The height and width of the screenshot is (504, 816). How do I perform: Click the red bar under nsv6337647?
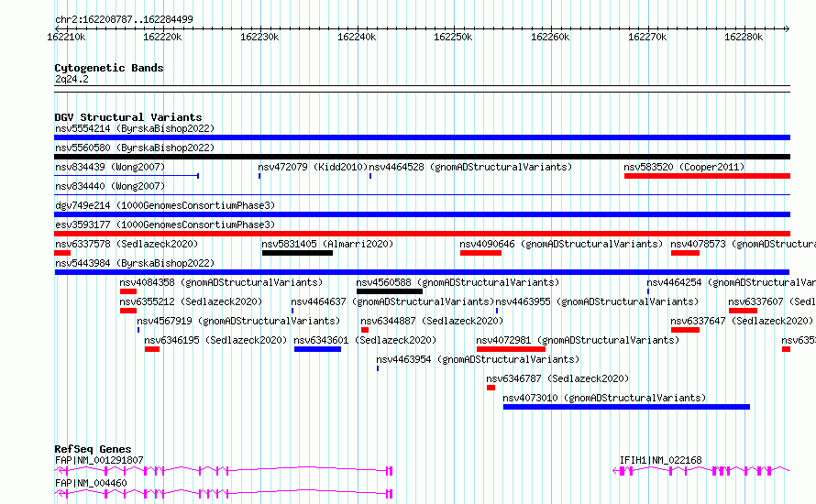[685, 330]
